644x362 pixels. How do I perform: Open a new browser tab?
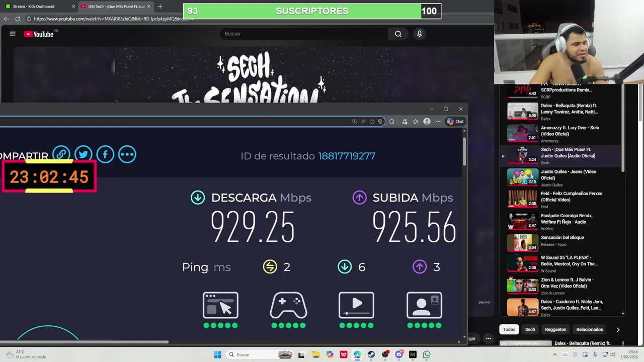click(x=160, y=6)
